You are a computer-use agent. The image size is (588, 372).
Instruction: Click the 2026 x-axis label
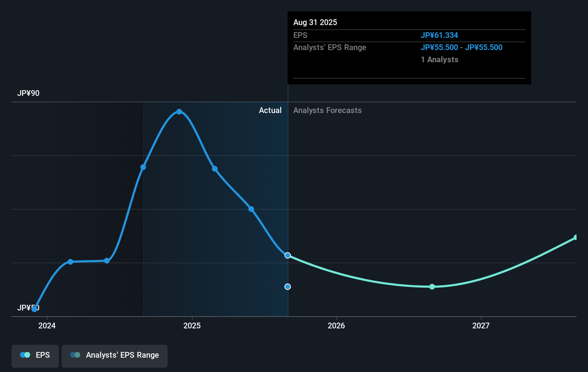[x=336, y=325]
